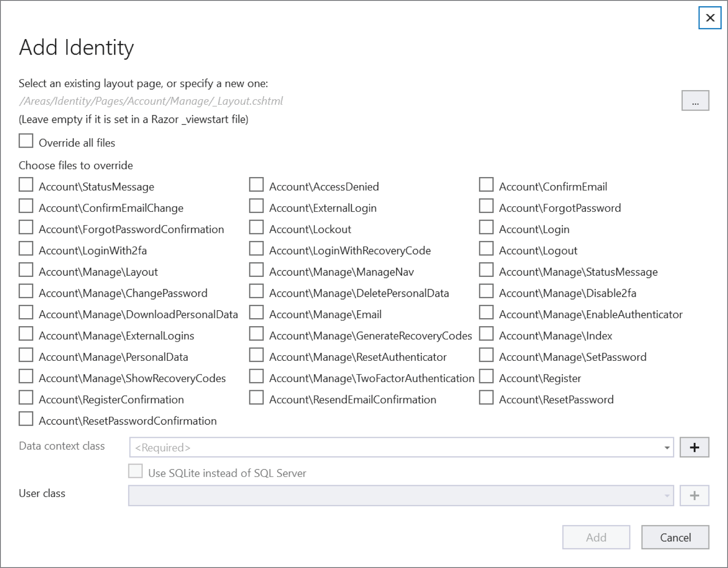Click the Cancel button
This screenshot has height=568, width=728.
pyautogui.click(x=675, y=537)
